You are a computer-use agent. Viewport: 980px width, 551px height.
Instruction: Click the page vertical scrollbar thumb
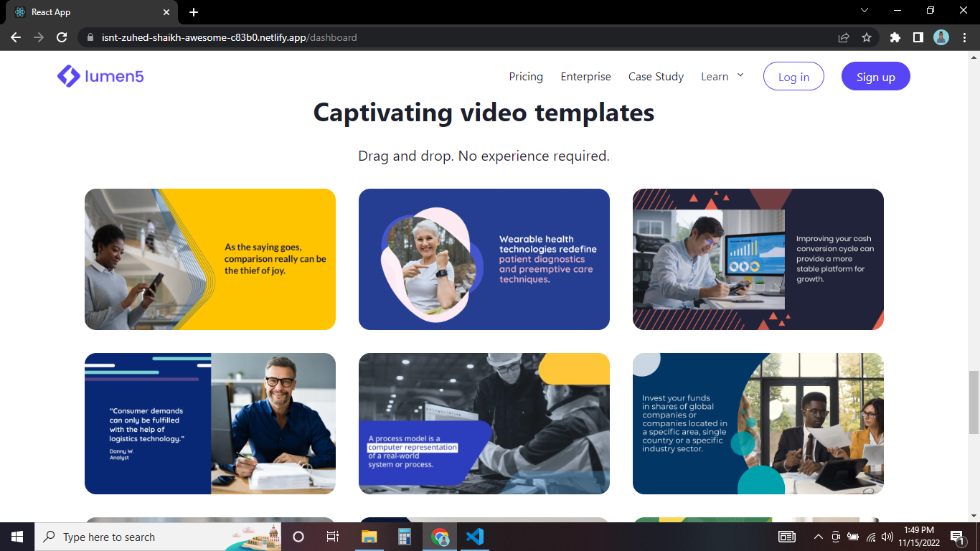(974, 402)
